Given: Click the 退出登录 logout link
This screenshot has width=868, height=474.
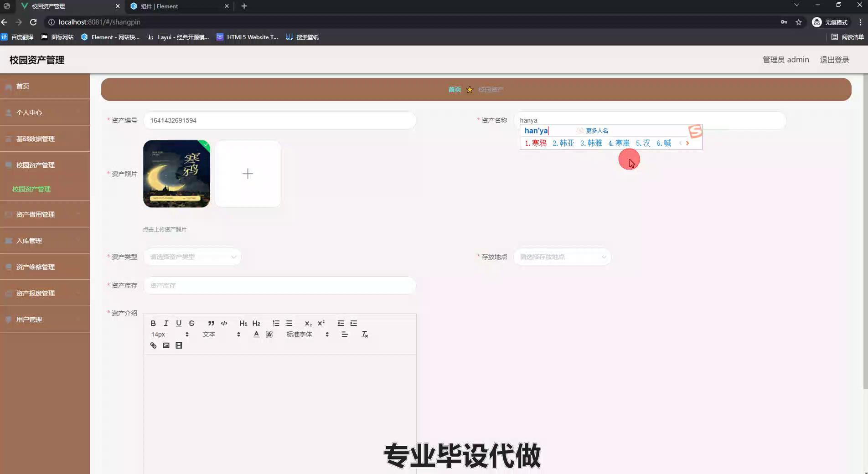Looking at the screenshot, I should 834,60.
